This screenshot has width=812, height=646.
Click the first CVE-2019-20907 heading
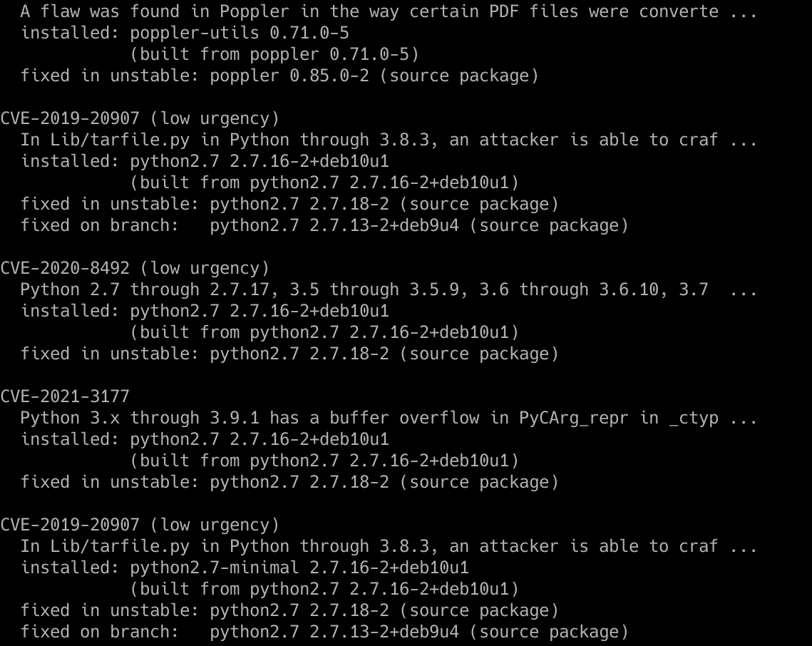70,118
